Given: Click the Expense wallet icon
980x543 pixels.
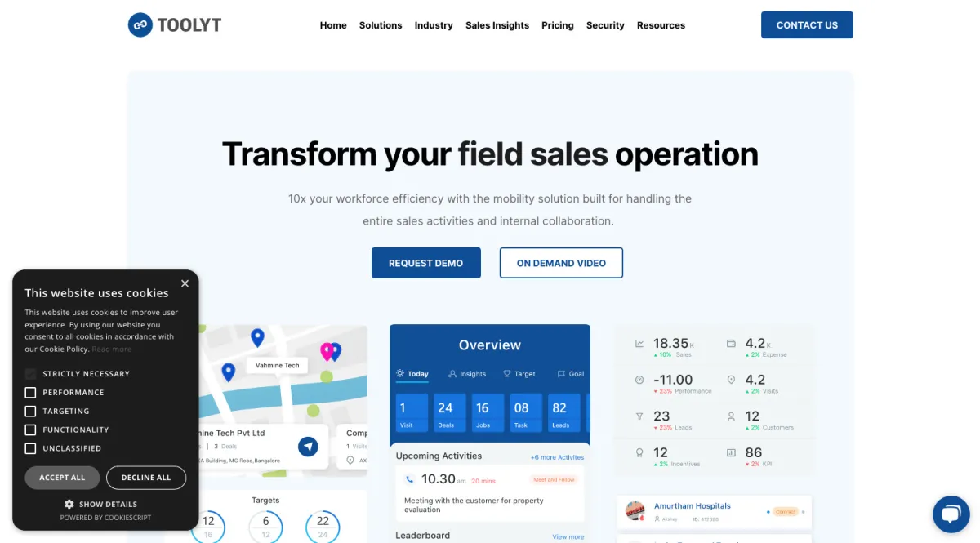Looking at the screenshot, I should coord(731,344).
